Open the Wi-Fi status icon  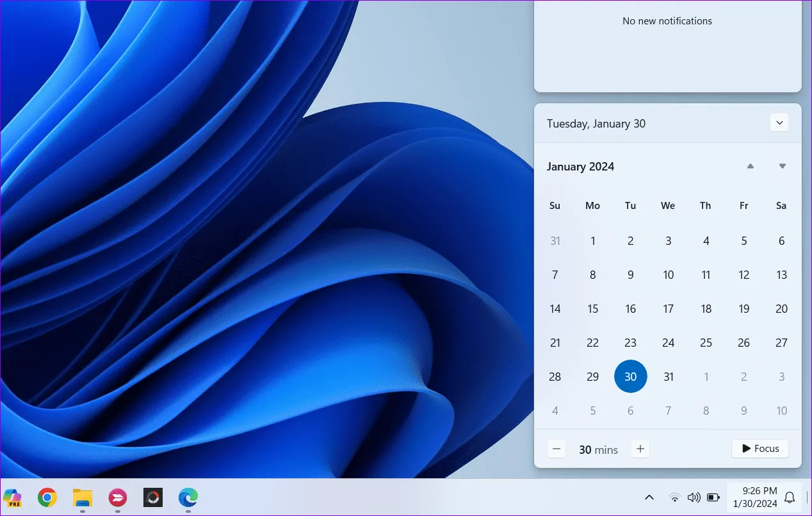[x=675, y=497]
